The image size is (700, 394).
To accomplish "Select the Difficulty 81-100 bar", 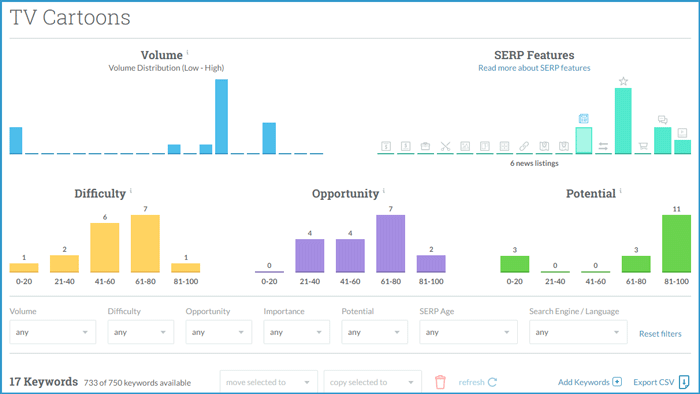I will coord(186,268).
